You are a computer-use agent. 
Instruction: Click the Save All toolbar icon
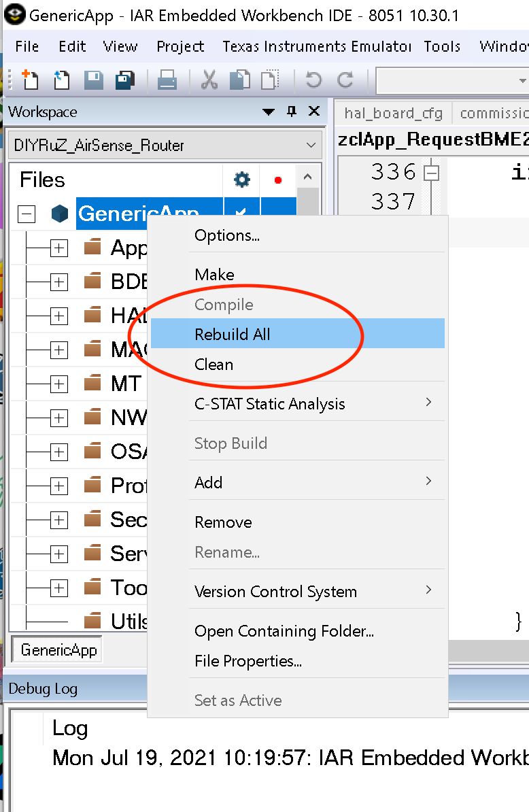coord(124,80)
